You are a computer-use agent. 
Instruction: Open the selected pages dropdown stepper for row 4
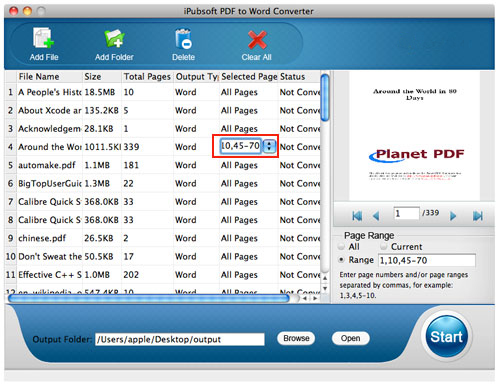point(269,146)
